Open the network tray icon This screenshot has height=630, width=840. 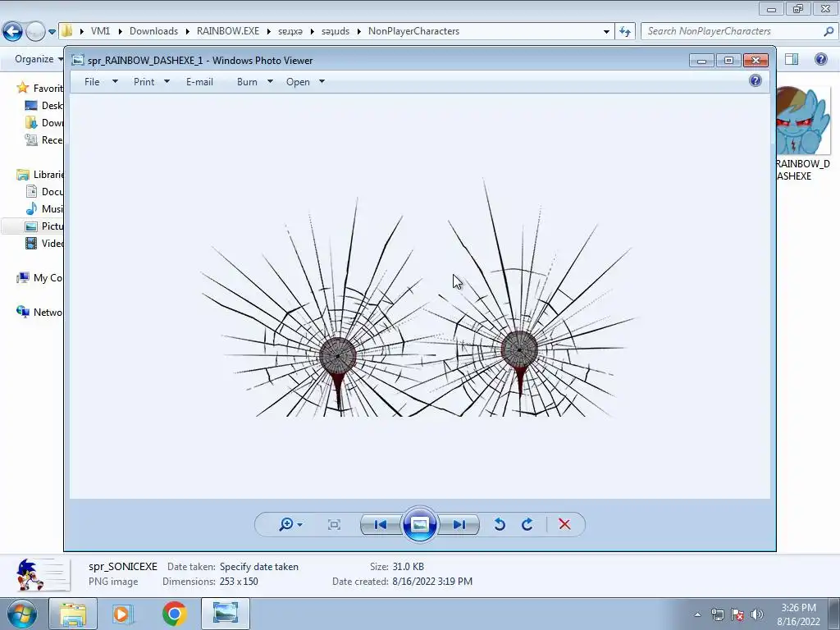tap(717, 614)
